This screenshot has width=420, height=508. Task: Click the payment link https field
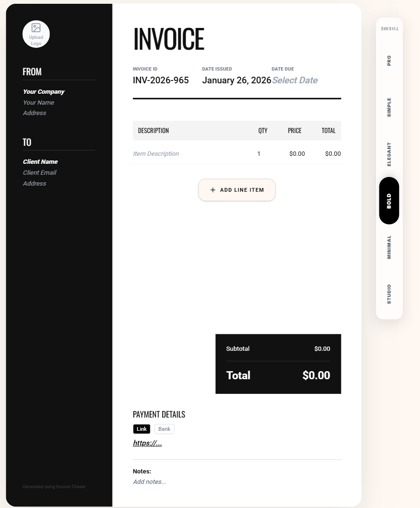click(x=148, y=443)
